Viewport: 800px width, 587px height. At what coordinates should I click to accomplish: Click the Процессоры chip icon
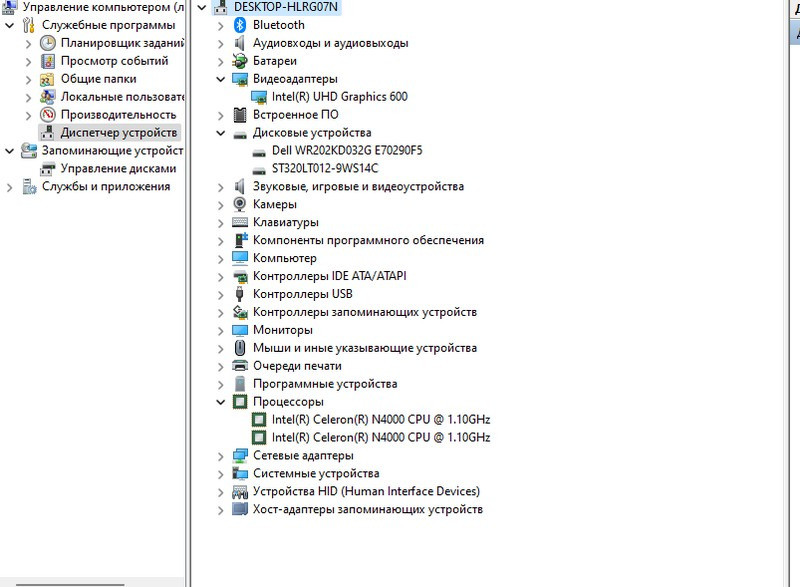pos(240,402)
